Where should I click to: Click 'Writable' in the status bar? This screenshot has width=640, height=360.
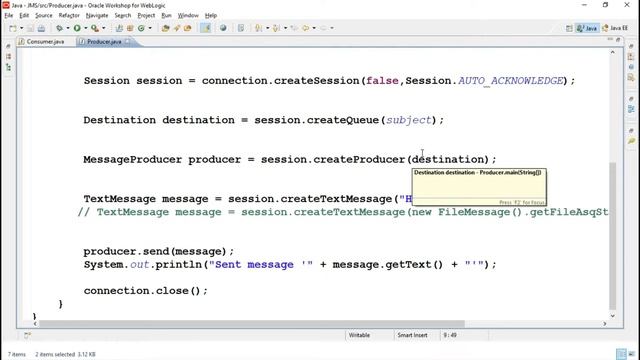point(359,335)
